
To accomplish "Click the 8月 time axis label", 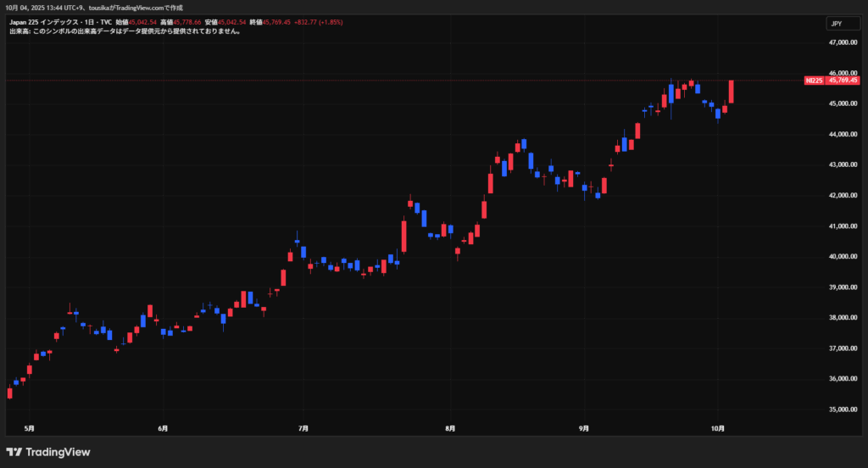I will [450, 429].
